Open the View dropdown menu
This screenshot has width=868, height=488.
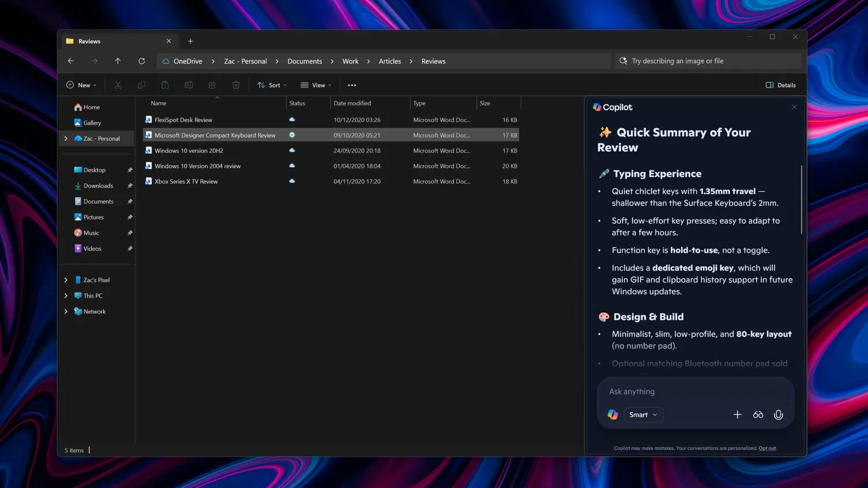click(x=316, y=85)
